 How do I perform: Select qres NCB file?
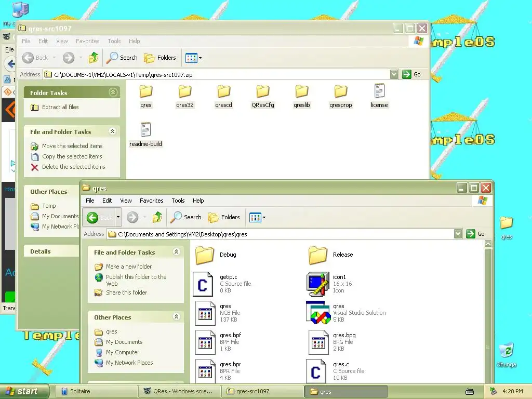pyautogui.click(x=218, y=313)
